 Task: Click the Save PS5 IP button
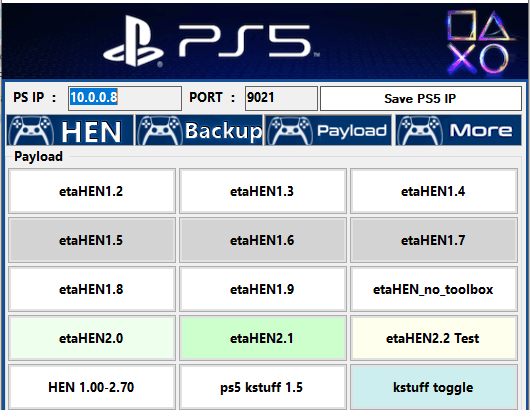[x=421, y=98]
